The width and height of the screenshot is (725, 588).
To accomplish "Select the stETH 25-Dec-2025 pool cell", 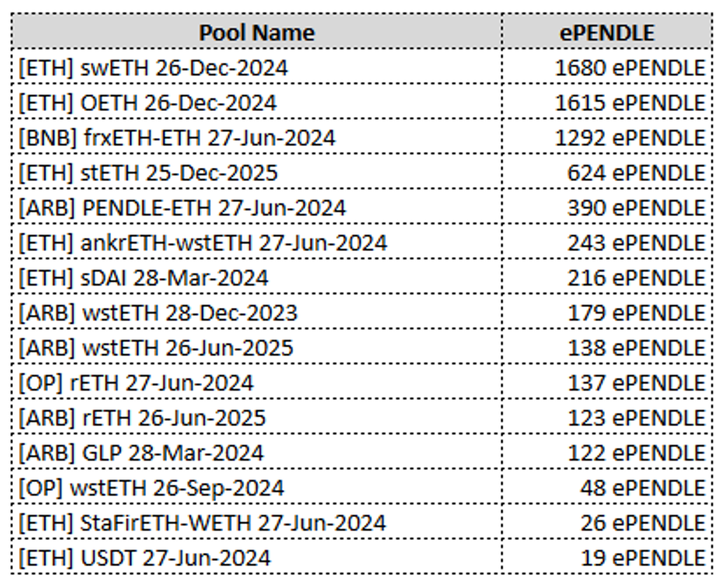I will (x=148, y=173).
